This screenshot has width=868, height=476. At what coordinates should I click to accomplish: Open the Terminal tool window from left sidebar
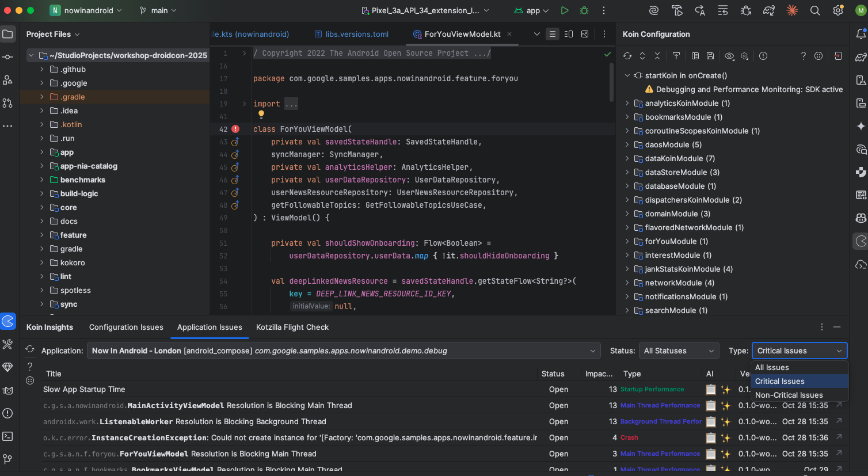click(7, 436)
